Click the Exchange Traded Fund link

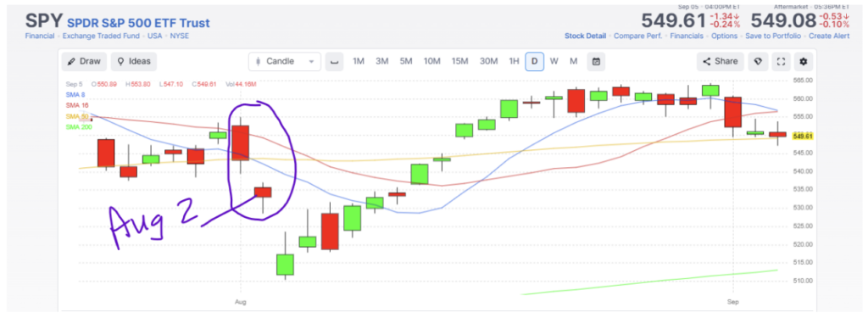click(101, 36)
